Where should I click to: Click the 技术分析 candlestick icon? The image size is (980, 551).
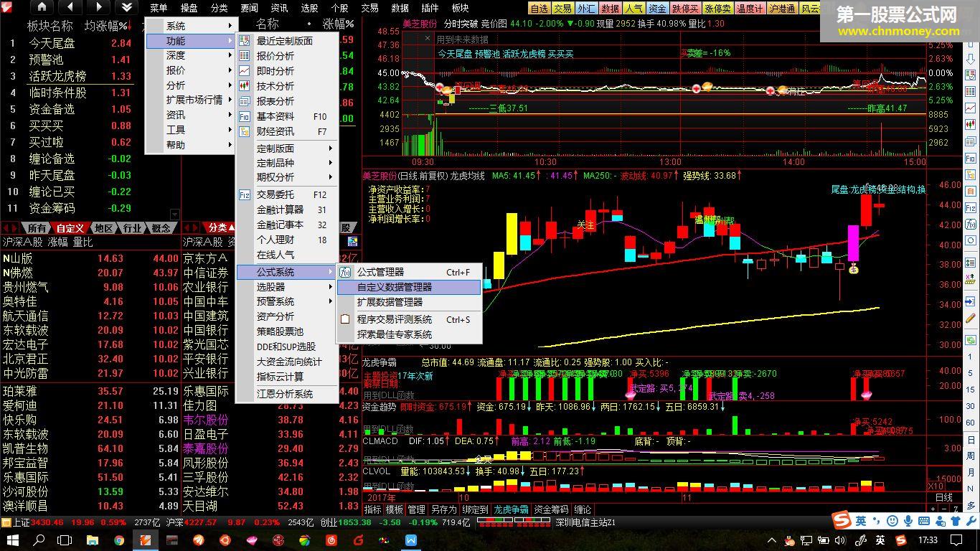point(245,86)
